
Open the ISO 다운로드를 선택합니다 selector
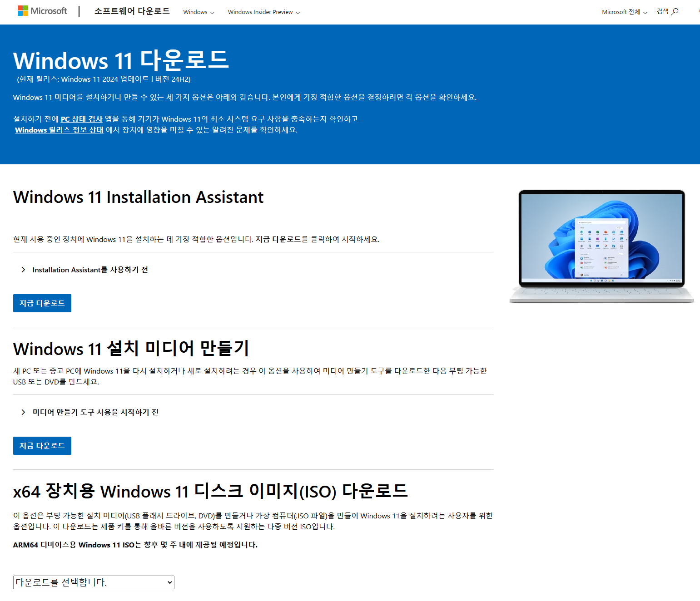click(x=93, y=582)
